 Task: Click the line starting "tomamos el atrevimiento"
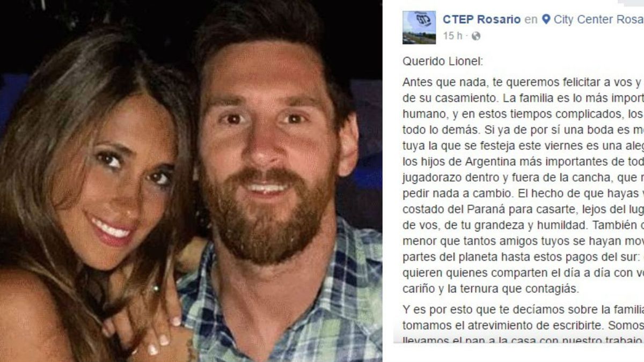(523, 325)
